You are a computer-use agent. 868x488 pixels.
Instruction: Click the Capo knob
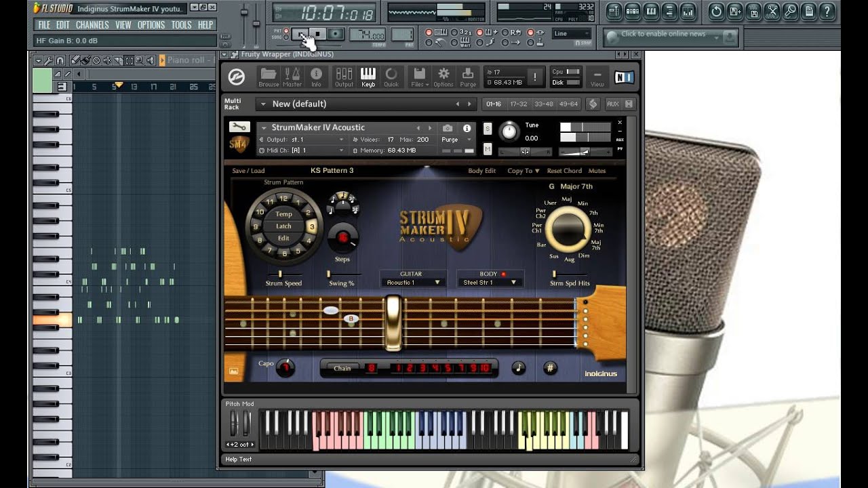(x=285, y=368)
